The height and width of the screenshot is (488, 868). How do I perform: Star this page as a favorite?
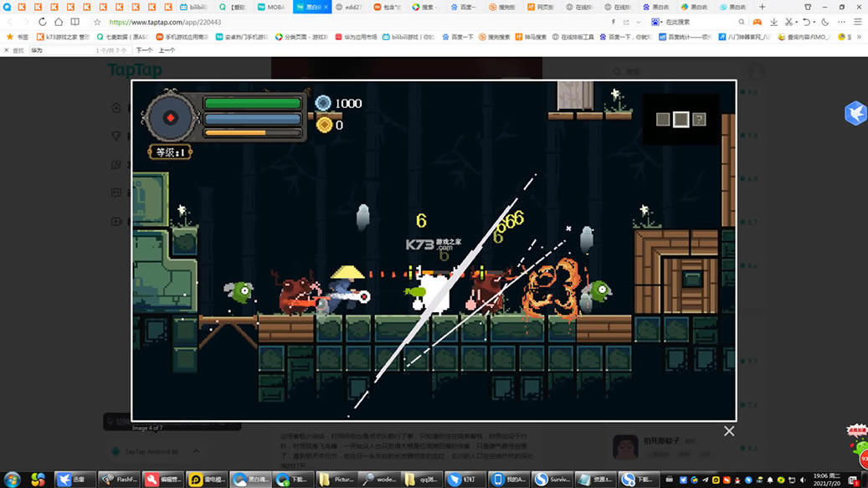point(97,22)
